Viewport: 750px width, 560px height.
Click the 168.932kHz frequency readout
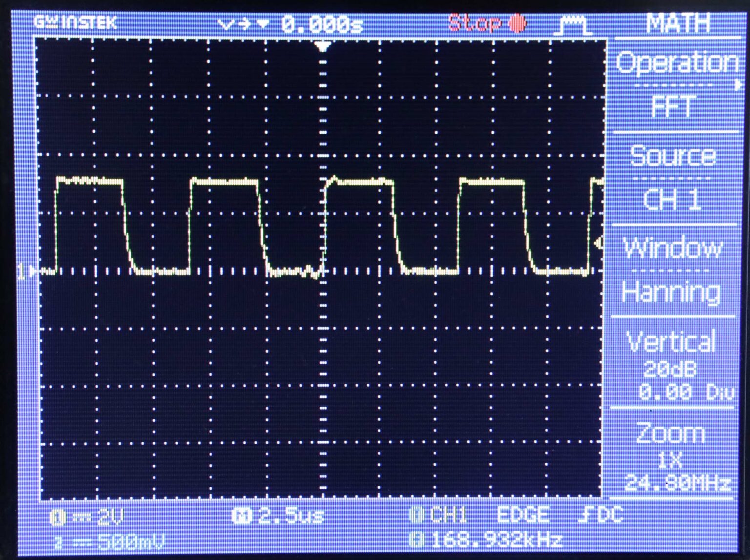pyautogui.click(x=488, y=539)
